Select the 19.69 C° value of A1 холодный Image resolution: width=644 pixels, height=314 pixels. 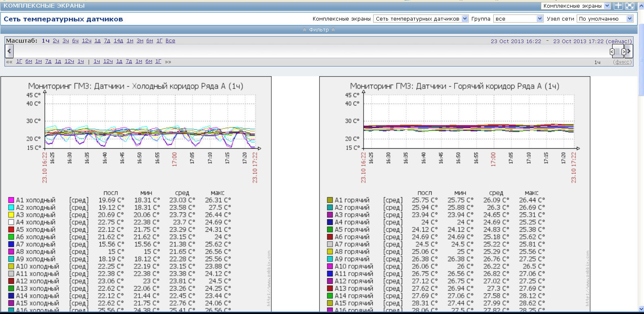click(111, 200)
